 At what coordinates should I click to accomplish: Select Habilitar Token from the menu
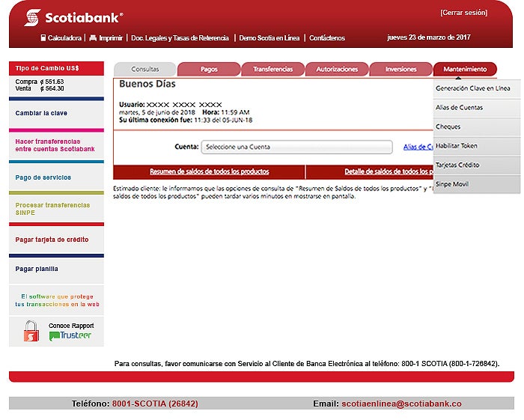(x=456, y=146)
